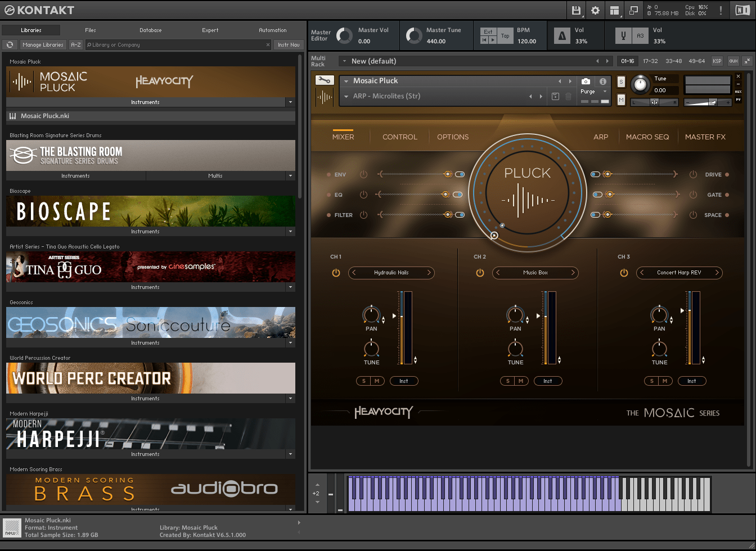Delete snapshot trash icon
This screenshot has width=756, height=551.
[x=568, y=96]
